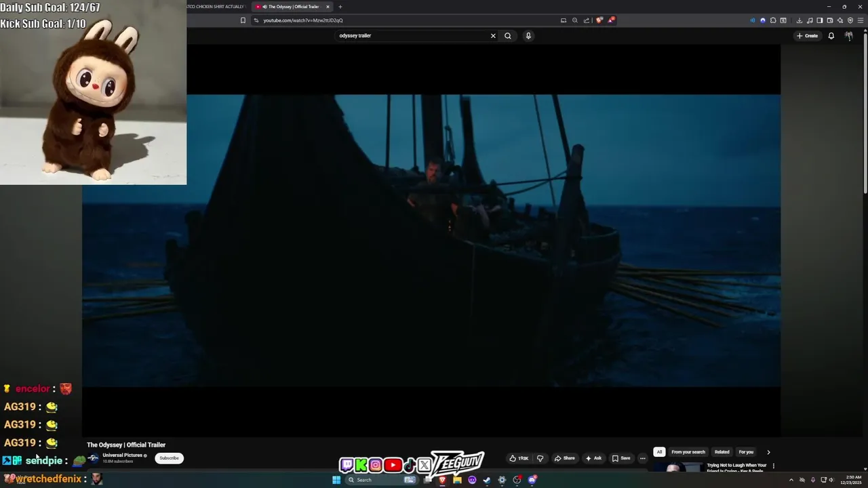This screenshot has height=488, width=868.
Task: Like the video showing 193K likes
Action: pyautogui.click(x=519, y=458)
